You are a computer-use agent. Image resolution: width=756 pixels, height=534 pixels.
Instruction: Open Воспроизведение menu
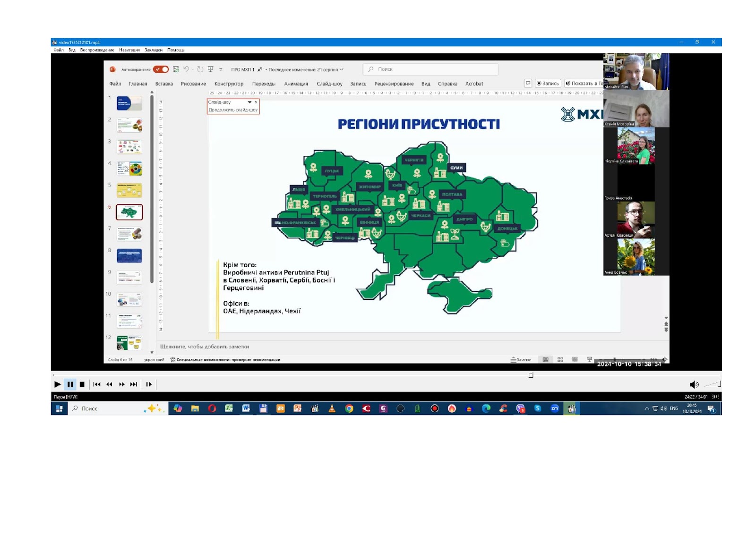(97, 50)
